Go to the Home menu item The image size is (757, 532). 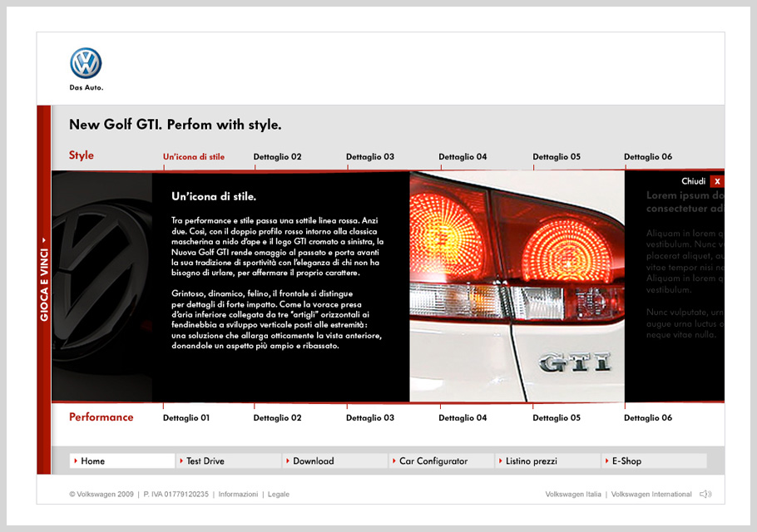pyautogui.click(x=122, y=461)
